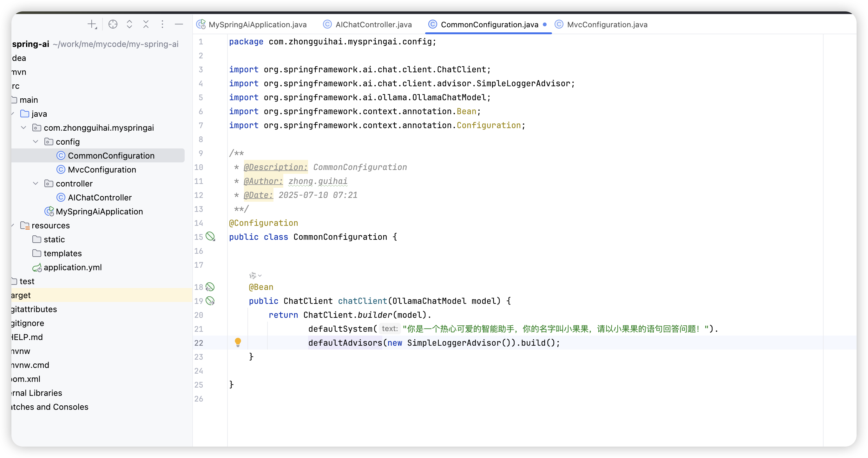The width and height of the screenshot is (868, 458).
Task: Hide the Project tool window with minimize icon
Action: point(179,24)
